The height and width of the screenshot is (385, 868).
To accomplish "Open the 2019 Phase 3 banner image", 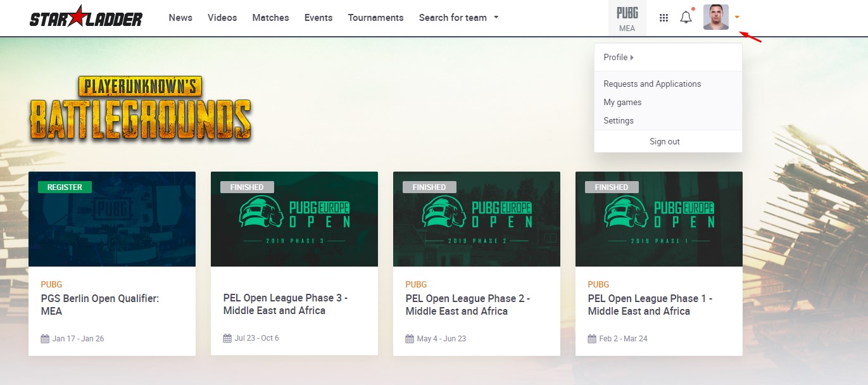I will coord(294,219).
